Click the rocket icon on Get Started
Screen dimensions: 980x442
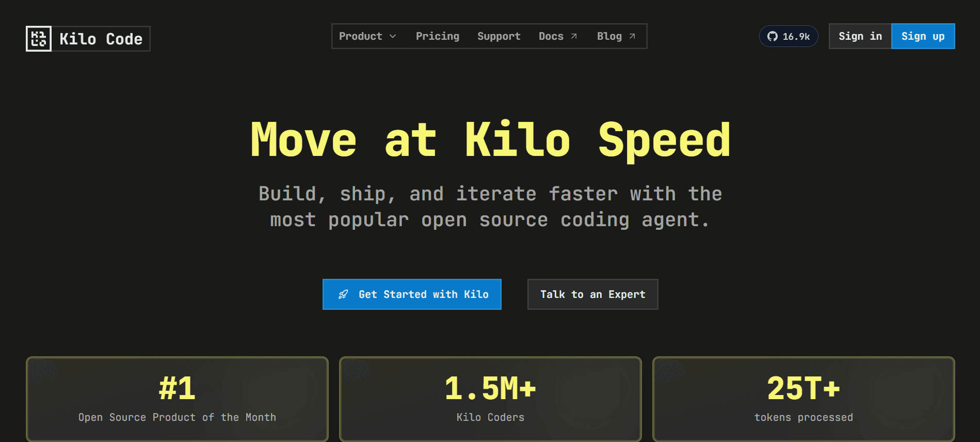click(343, 294)
